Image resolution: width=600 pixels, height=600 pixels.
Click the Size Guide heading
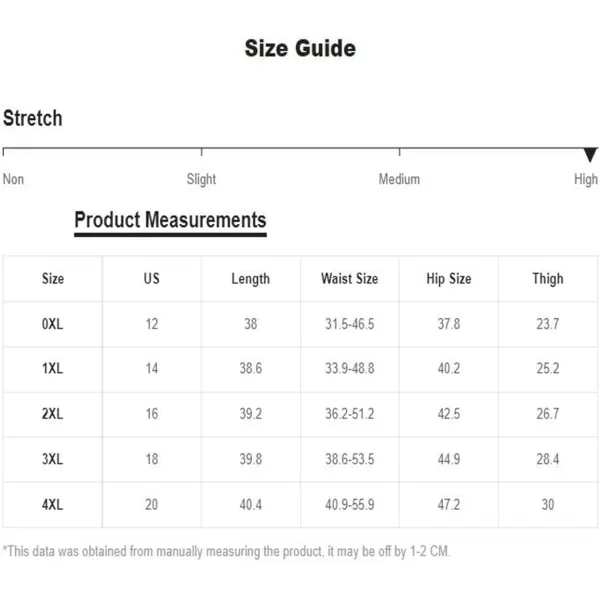300,48
